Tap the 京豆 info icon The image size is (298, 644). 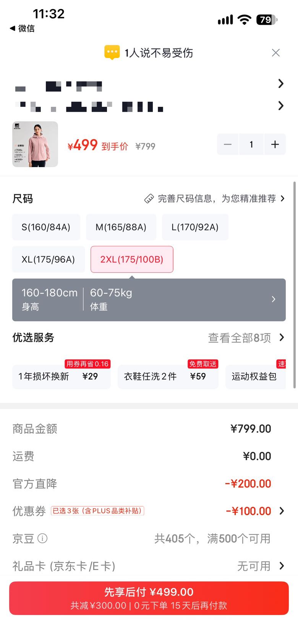tap(42, 538)
